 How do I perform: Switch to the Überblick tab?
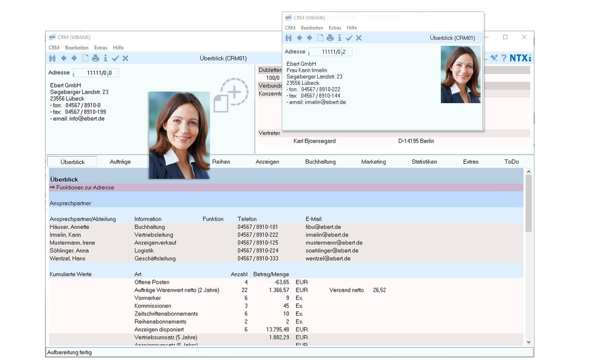(x=73, y=162)
